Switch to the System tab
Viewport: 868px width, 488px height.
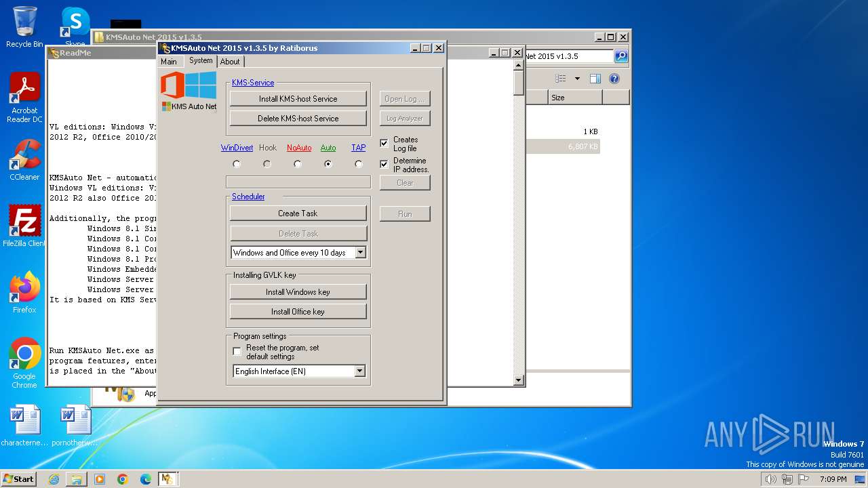click(x=201, y=60)
